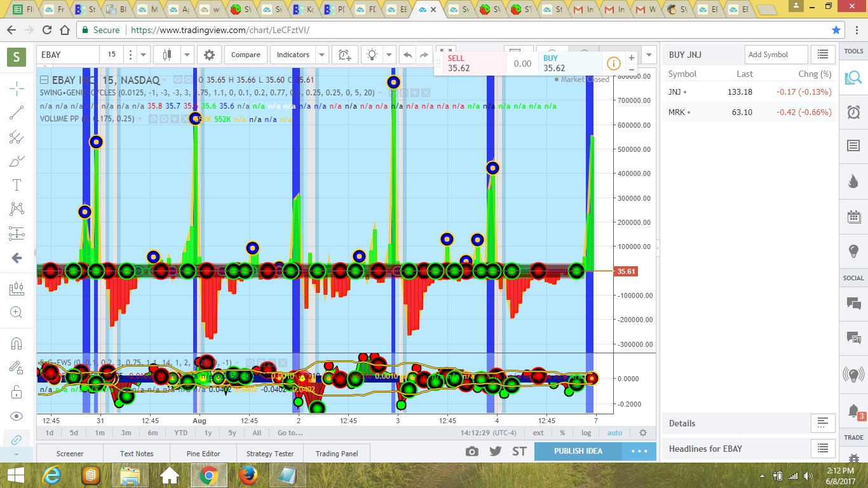The width and height of the screenshot is (868, 488).
Task: Share chart via the ST StockTwits icon
Action: 519,451
